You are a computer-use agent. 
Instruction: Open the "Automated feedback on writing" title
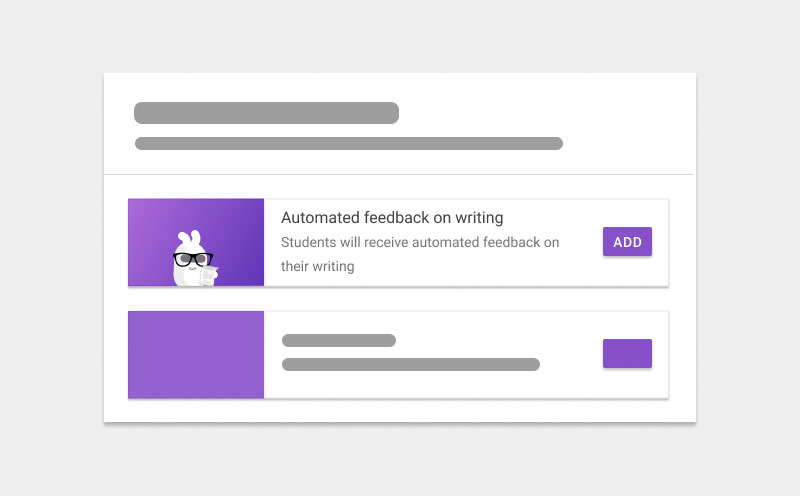pos(392,217)
